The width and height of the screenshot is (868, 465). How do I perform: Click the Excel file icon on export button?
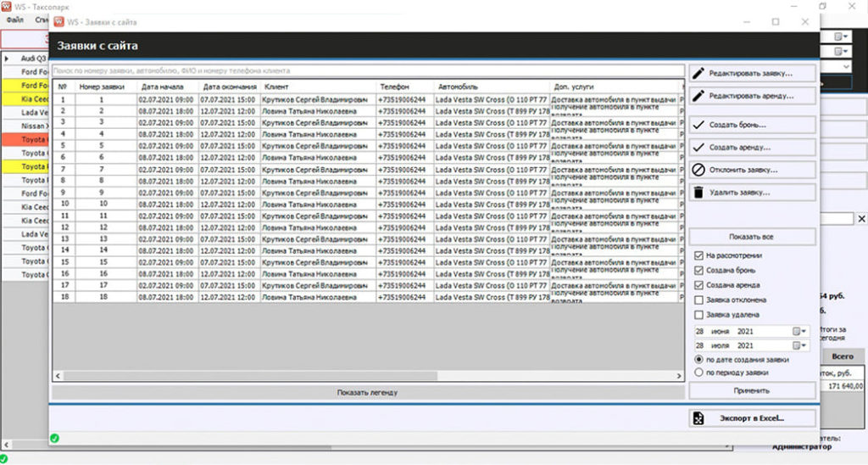(x=698, y=417)
